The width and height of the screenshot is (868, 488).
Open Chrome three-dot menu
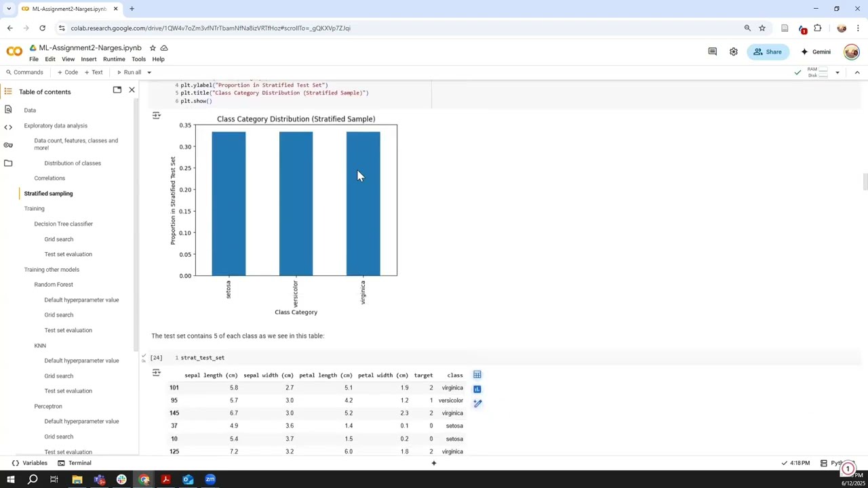859,28
